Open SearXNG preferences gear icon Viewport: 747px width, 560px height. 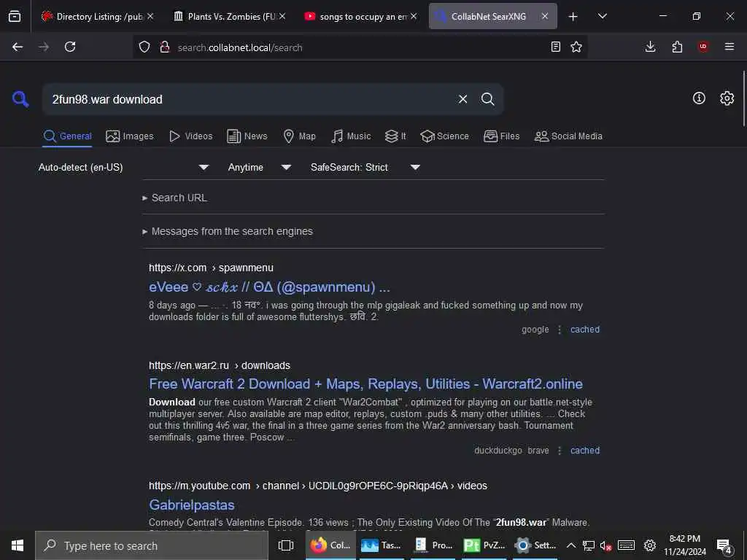(727, 98)
